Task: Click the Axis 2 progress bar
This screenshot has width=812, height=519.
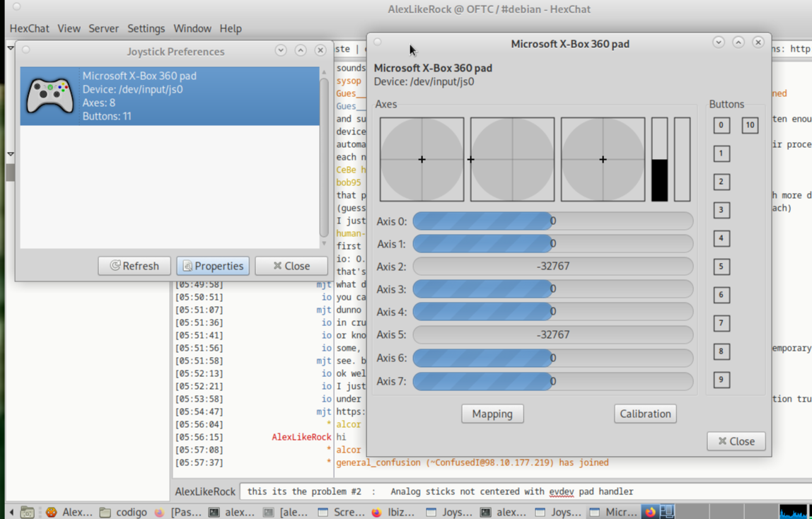Action: click(x=552, y=267)
